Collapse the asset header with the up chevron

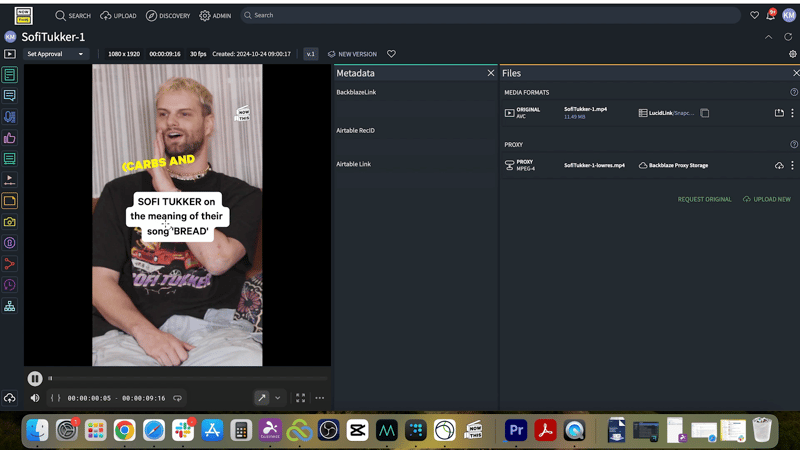768,37
